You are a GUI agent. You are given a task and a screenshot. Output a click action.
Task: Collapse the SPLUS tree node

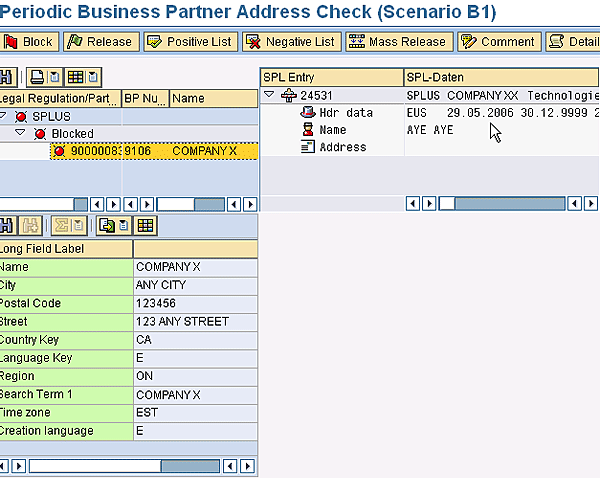point(3,115)
